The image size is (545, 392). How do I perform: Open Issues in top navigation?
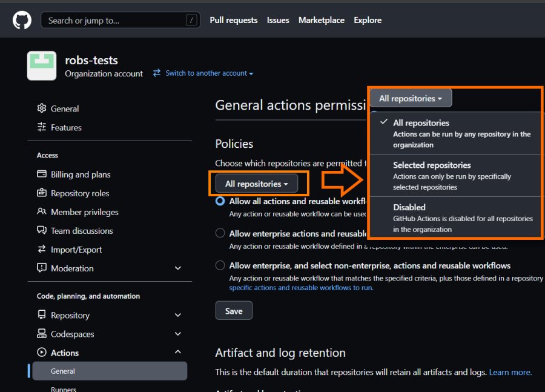(x=278, y=20)
